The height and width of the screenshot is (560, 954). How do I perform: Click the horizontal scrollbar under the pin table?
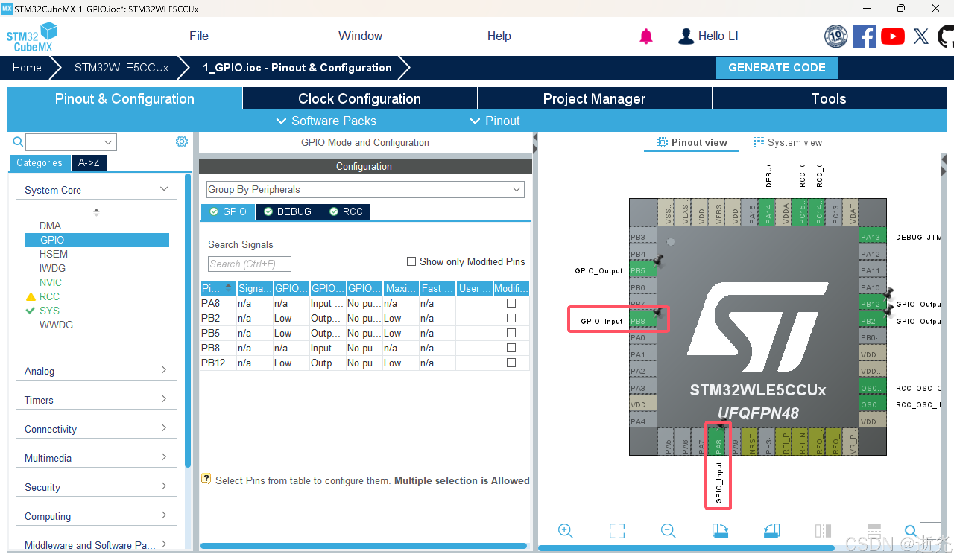pos(363,545)
